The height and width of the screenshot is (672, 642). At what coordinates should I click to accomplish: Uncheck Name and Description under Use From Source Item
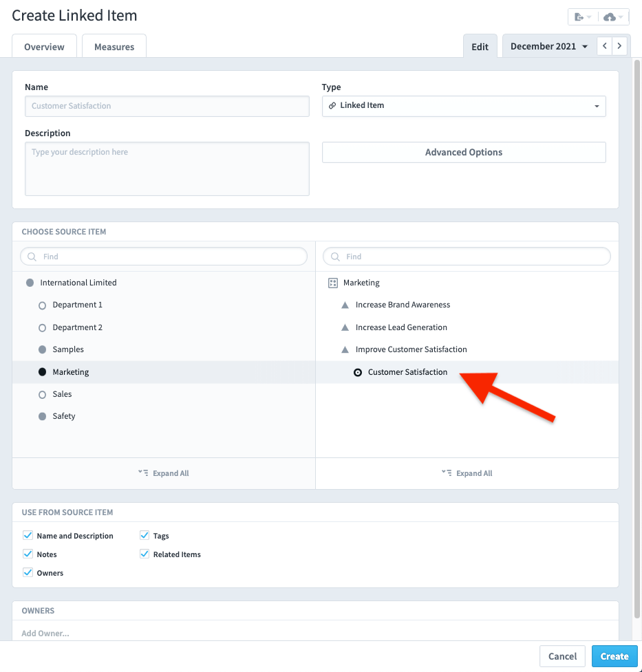[28, 535]
